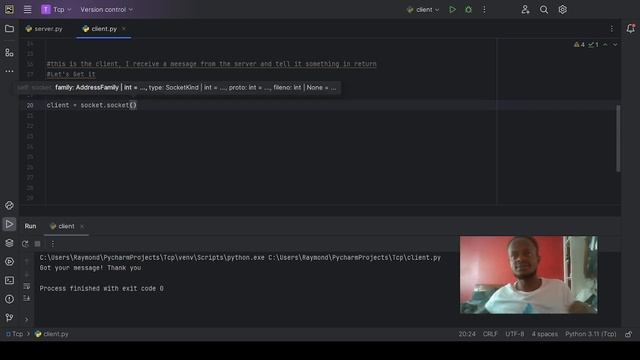Open more run actions kebab menu in title bar
This screenshot has width=640, height=360.
pos(484,9)
